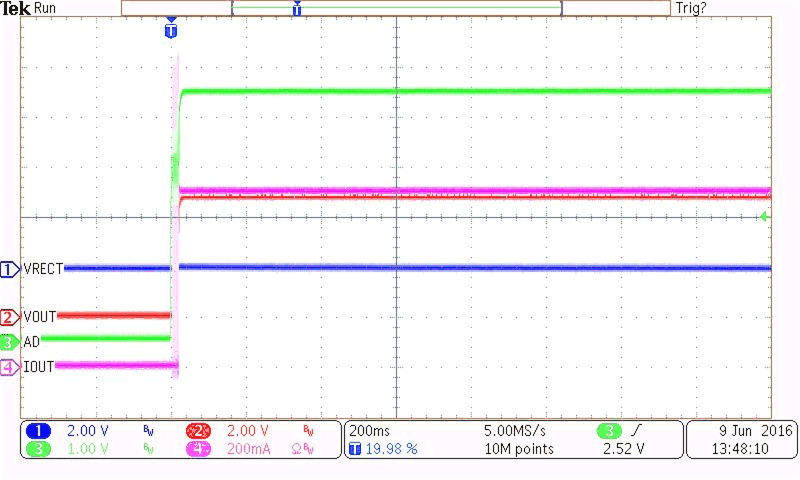Viewport: 800px width, 480px height.
Task: Click channel 2 bandwidth limit Bw icon
Action: click(308, 431)
